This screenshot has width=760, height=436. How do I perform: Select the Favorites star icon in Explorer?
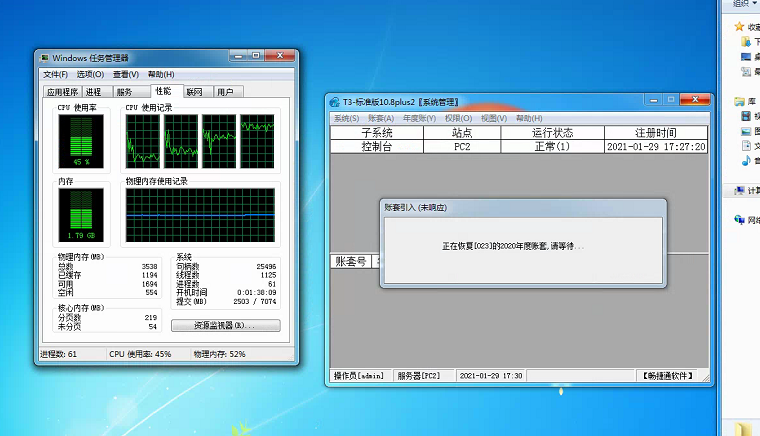[x=739, y=27]
